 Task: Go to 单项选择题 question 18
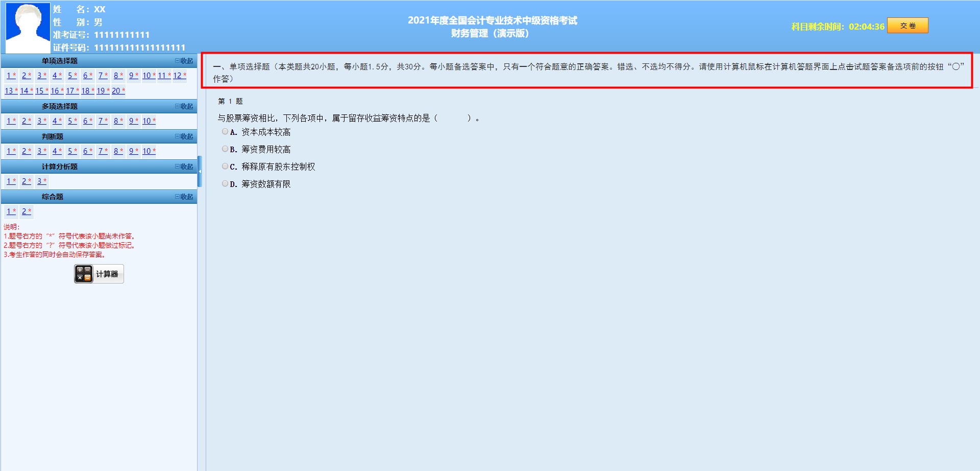point(88,91)
